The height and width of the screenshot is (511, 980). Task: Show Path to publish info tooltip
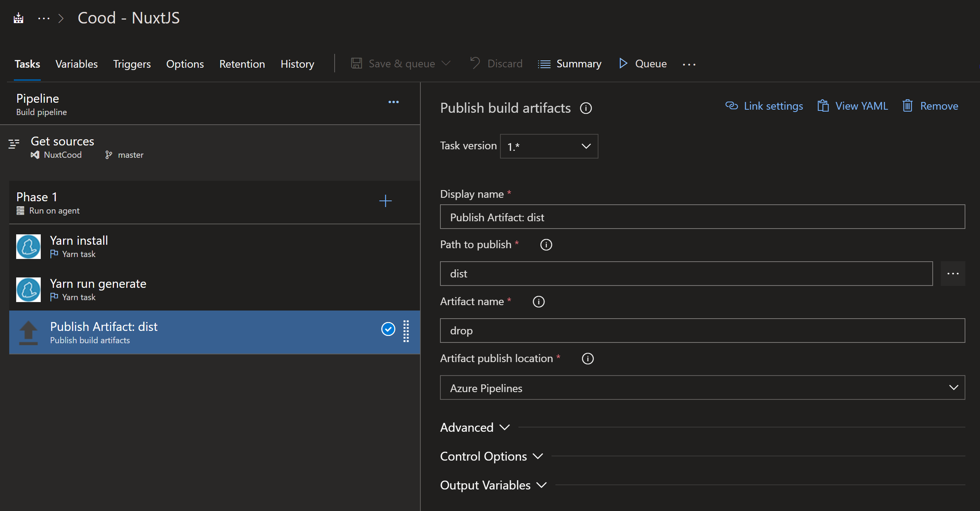(x=546, y=245)
